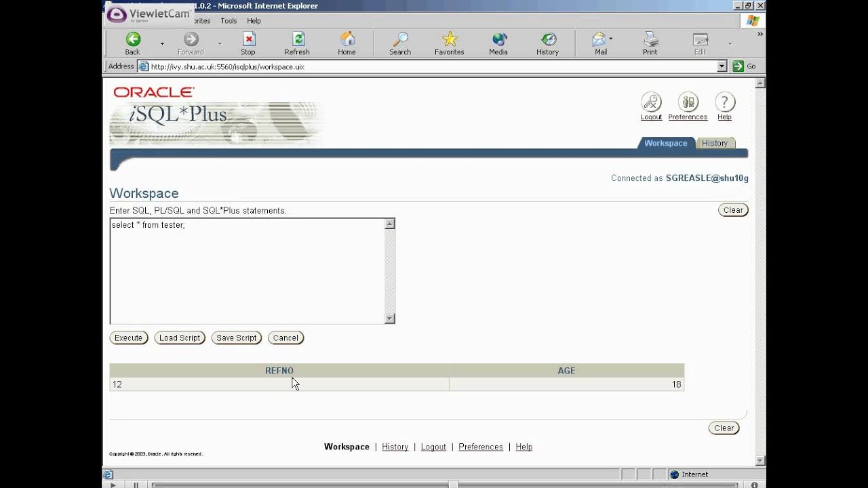
Task: Open the footer Logout link
Action: click(433, 447)
